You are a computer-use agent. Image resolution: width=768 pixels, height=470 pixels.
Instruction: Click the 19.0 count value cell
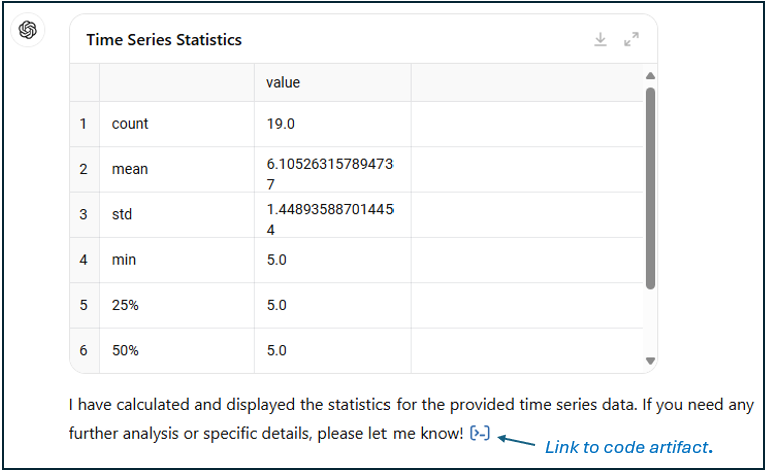point(281,124)
